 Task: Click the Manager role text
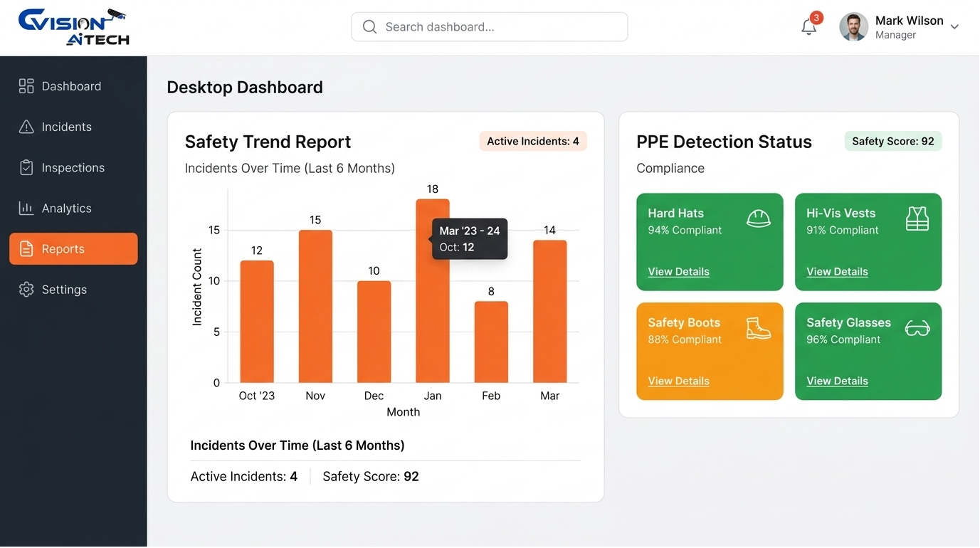click(x=895, y=36)
